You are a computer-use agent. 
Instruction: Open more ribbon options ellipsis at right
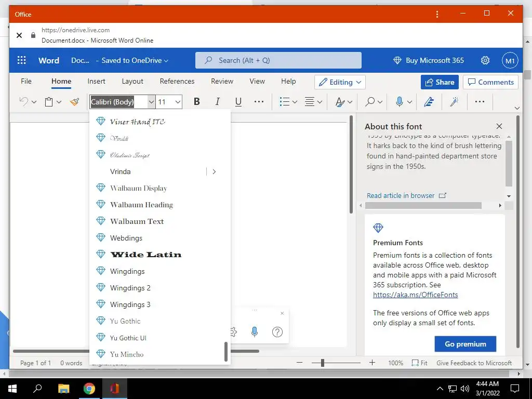coord(480,101)
